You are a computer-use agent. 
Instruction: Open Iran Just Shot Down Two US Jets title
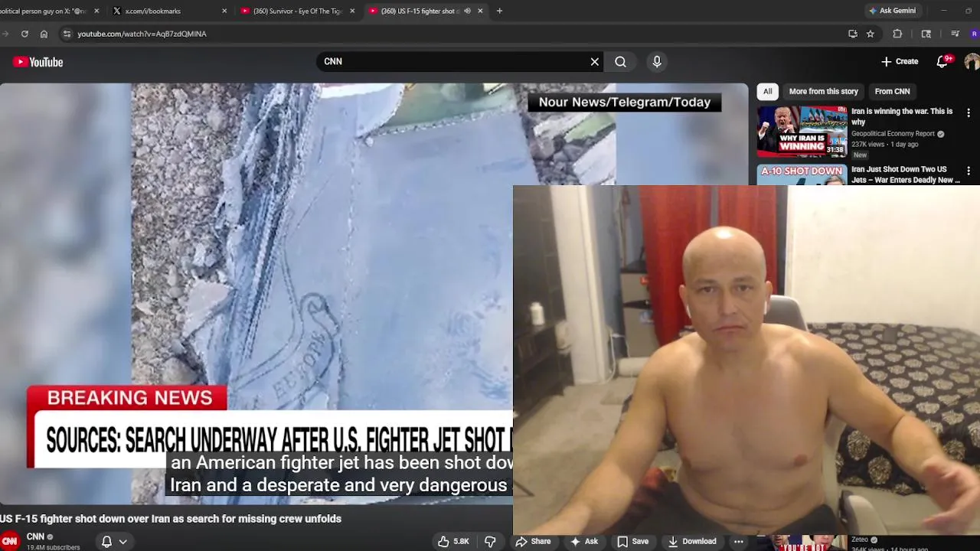[x=906, y=174]
